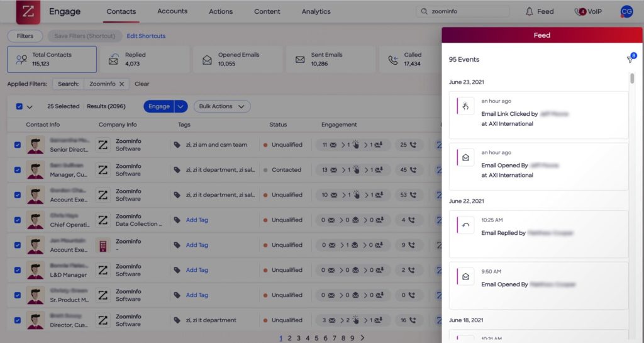Click the Total Contacts people icon
This screenshot has width=644, height=343.
(x=21, y=60)
